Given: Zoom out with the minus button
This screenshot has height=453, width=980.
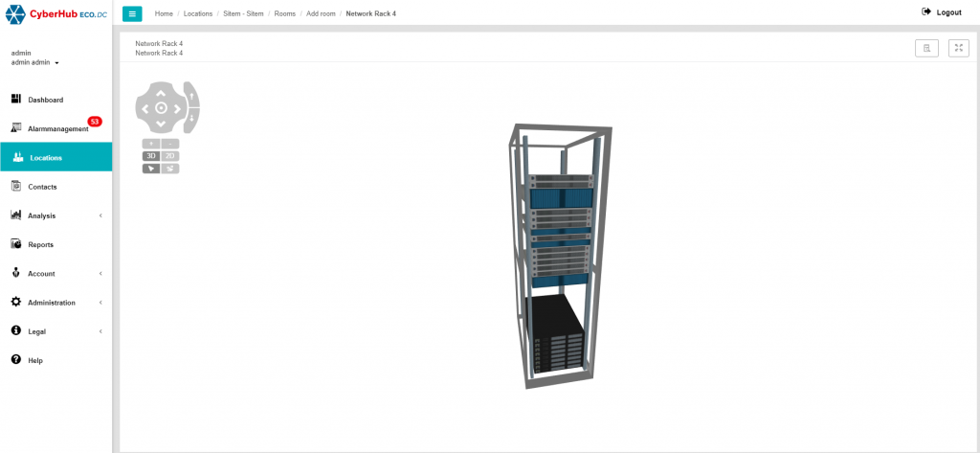Looking at the screenshot, I should coord(170,144).
